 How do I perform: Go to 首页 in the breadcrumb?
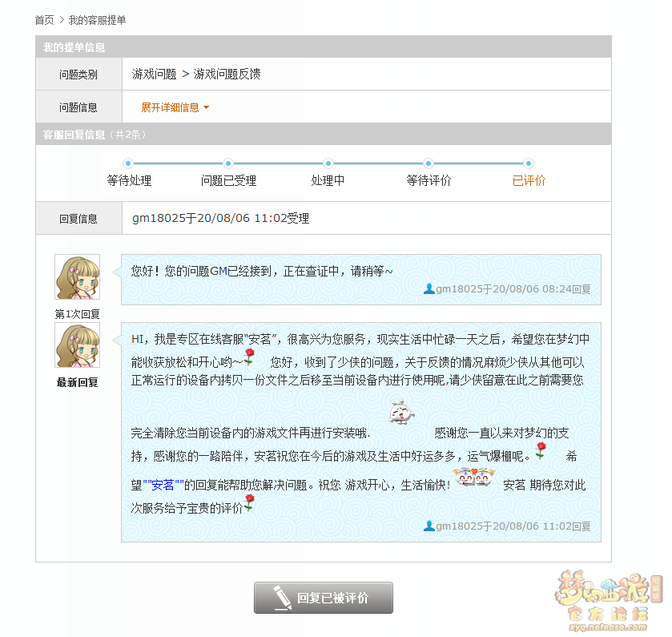point(45,20)
